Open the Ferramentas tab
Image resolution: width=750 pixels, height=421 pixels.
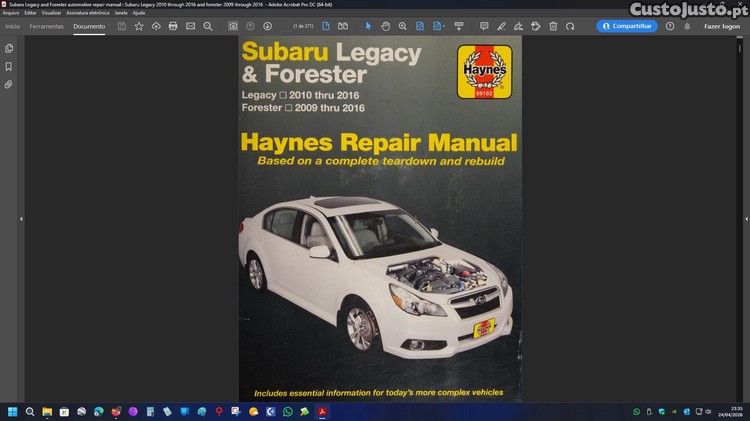46,26
